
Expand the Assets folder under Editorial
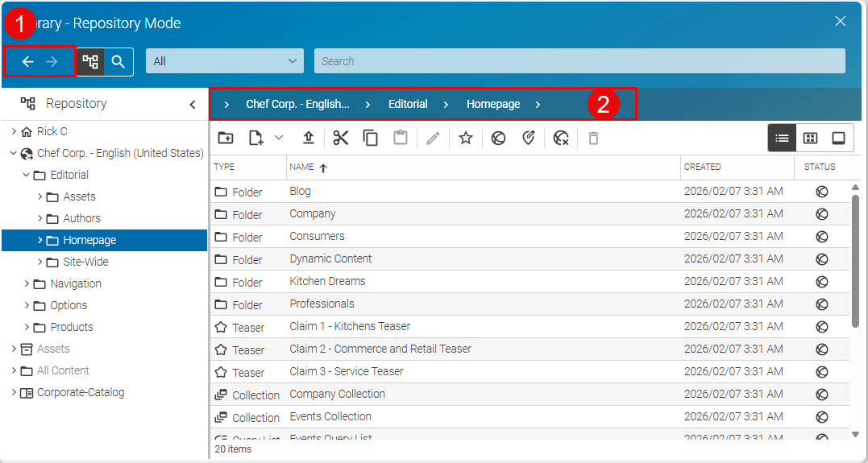pyautogui.click(x=40, y=196)
